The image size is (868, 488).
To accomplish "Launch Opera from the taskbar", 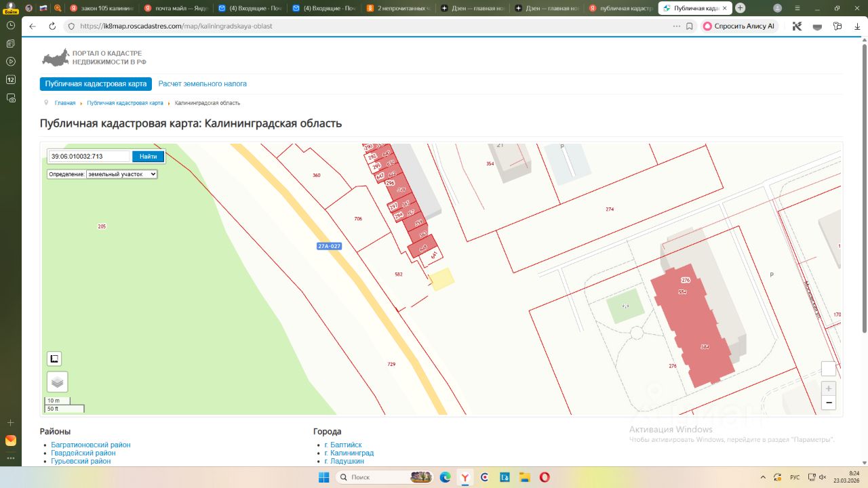I will (545, 477).
